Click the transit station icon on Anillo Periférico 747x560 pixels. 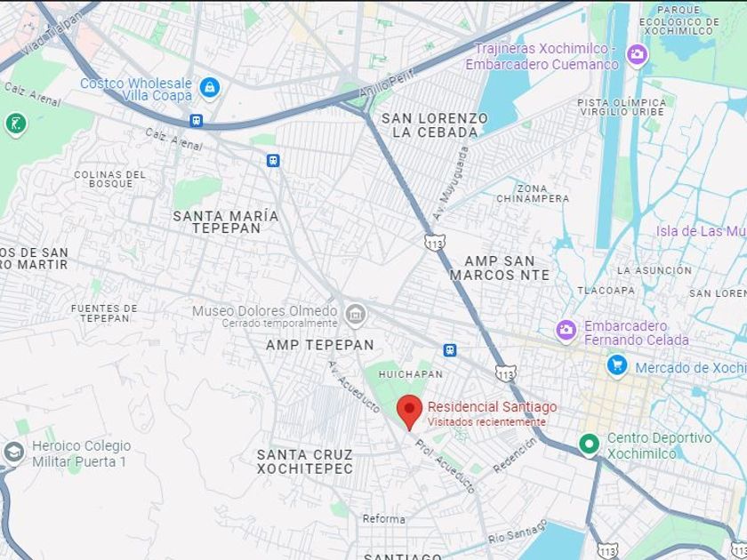(197, 121)
